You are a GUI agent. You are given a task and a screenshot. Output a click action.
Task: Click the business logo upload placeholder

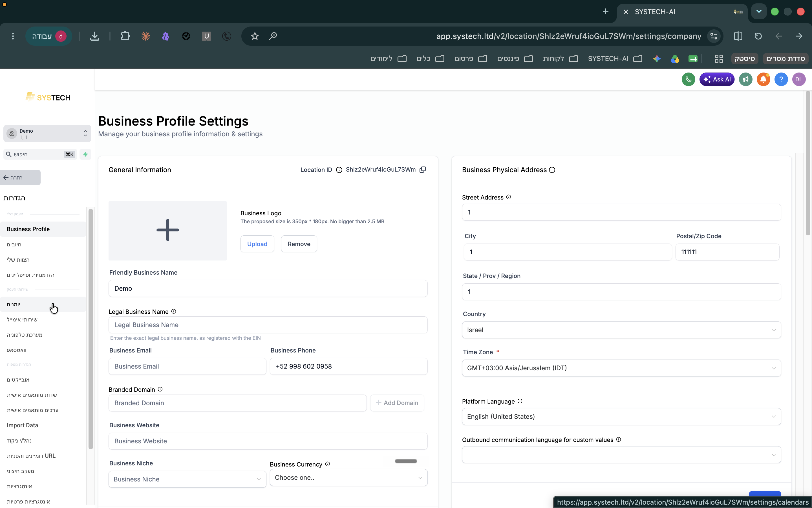click(167, 231)
